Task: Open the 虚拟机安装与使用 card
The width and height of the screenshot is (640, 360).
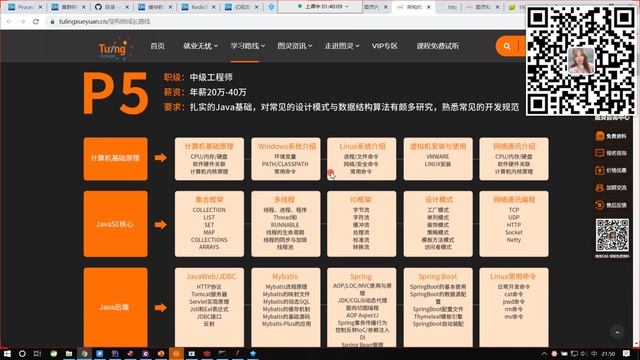Action: pyautogui.click(x=438, y=159)
